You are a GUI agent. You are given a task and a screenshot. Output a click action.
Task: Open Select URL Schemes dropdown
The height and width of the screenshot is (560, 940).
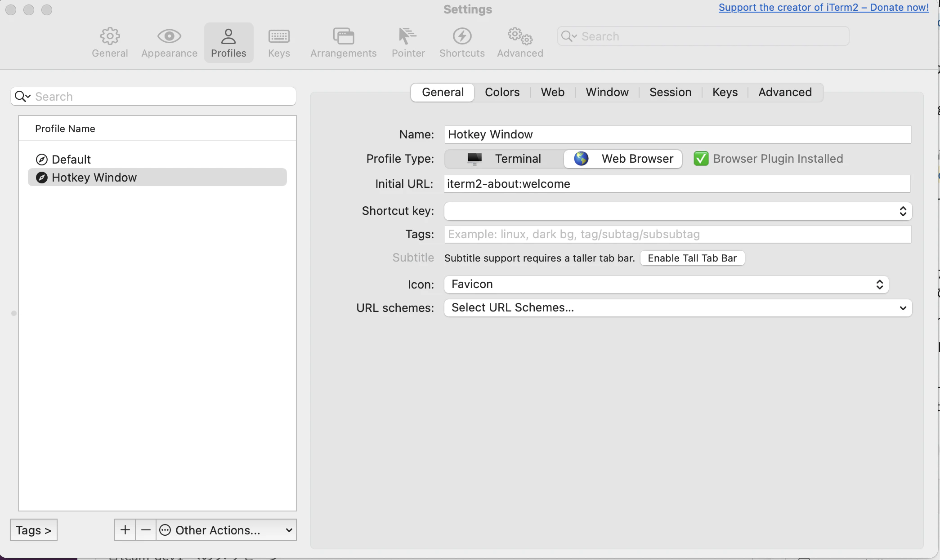click(678, 308)
